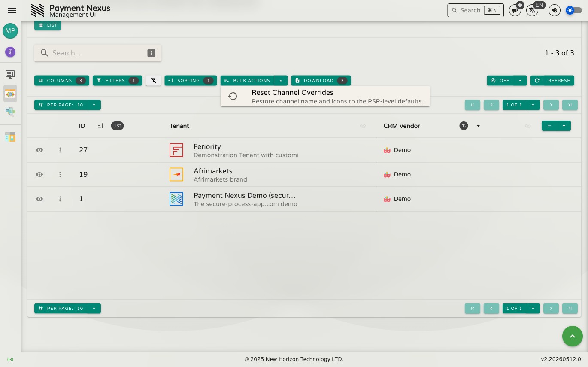Open the bottom Per Page dropdown

click(94, 308)
